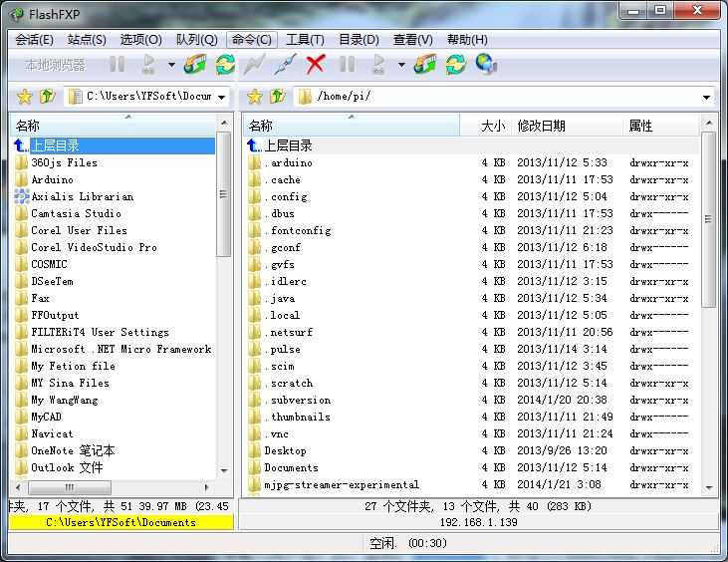Open the 站点(S) menu

click(87, 40)
